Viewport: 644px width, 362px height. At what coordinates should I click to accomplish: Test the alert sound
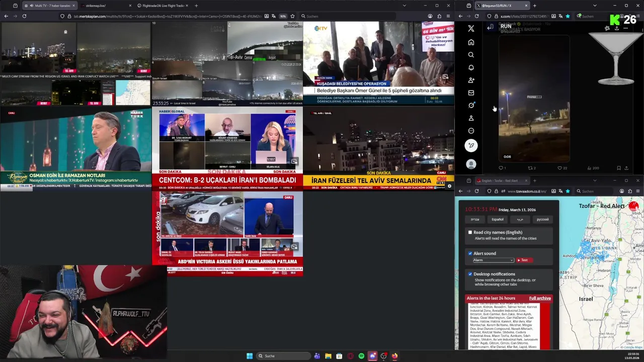tap(524, 260)
